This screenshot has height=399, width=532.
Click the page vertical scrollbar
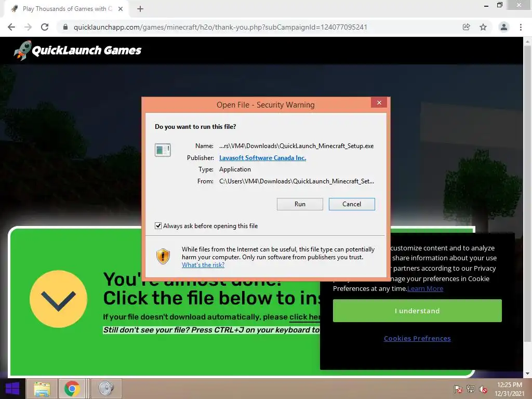pos(527,194)
